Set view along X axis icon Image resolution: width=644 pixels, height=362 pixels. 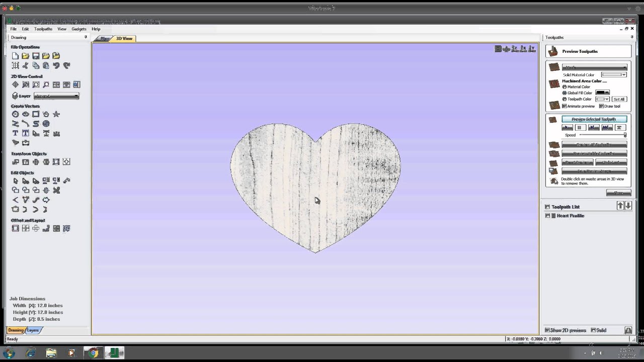(x=523, y=49)
